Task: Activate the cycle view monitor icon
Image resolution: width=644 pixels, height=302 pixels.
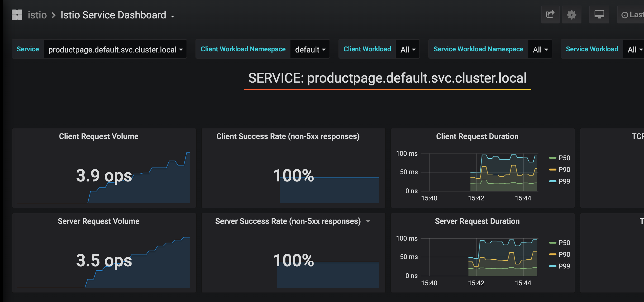Action: pyautogui.click(x=599, y=15)
